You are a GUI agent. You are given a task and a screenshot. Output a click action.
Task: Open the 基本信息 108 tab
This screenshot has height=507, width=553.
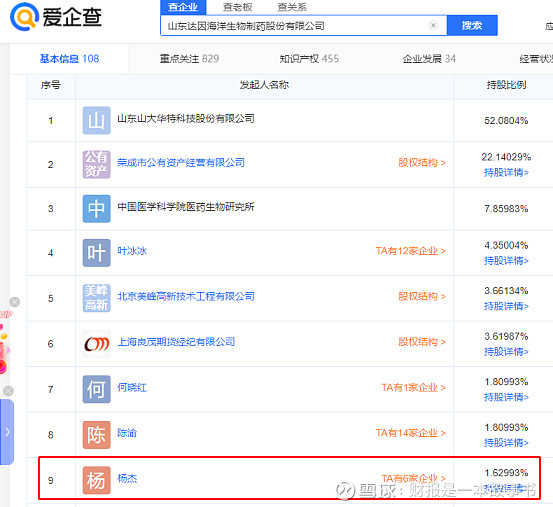69,59
